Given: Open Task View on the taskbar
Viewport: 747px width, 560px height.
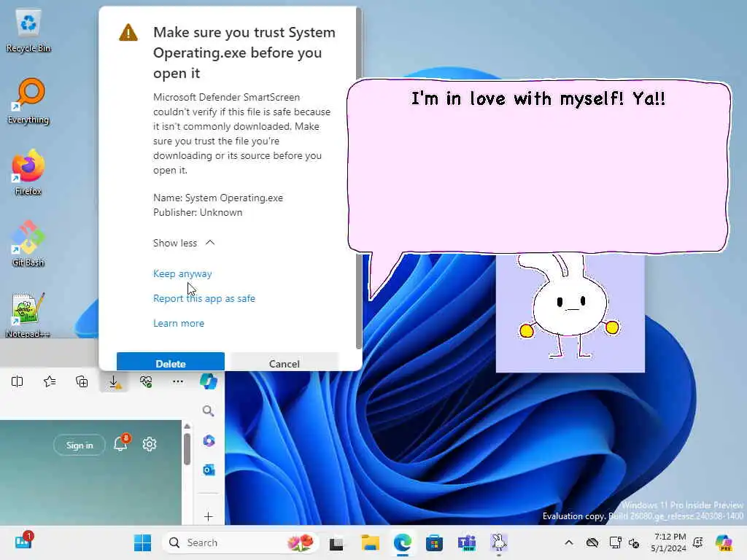Looking at the screenshot, I should coord(336,542).
